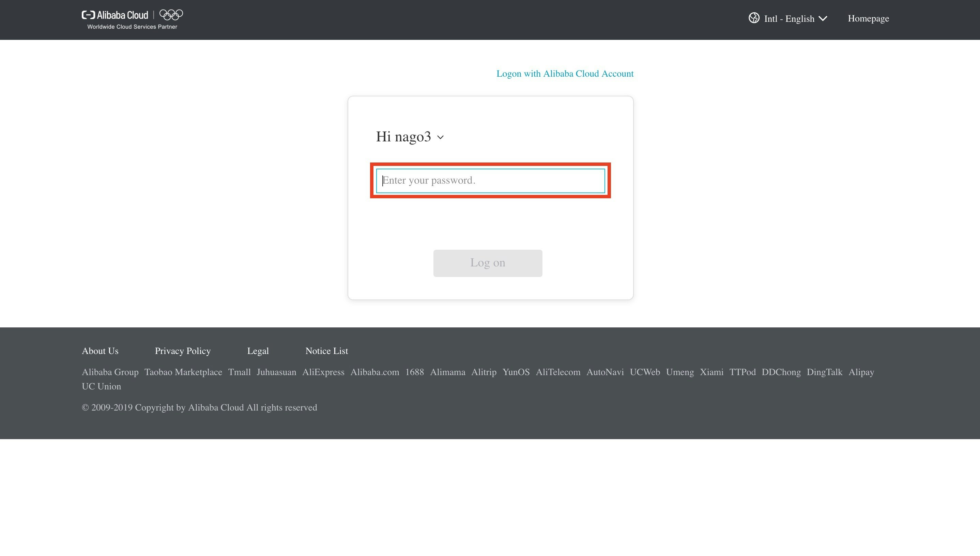Open the Privacy Policy footer link
Screen dimensions: 980x556
pyautogui.click(x=183, y=351)
